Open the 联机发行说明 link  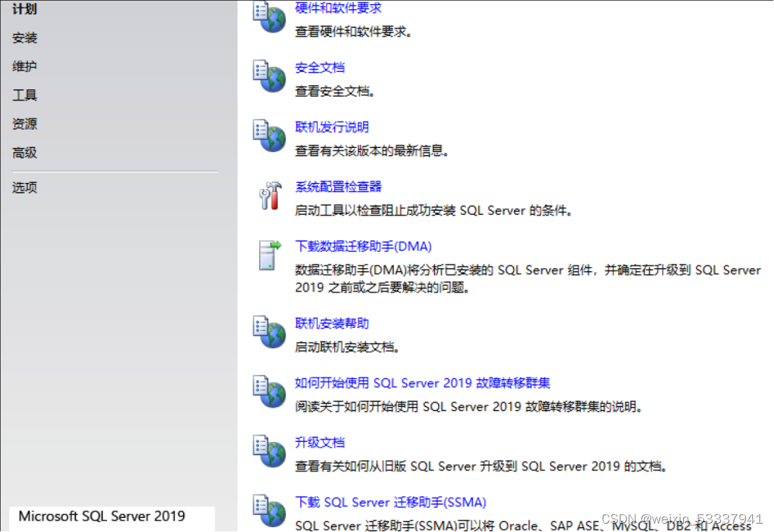pos(332,127)
